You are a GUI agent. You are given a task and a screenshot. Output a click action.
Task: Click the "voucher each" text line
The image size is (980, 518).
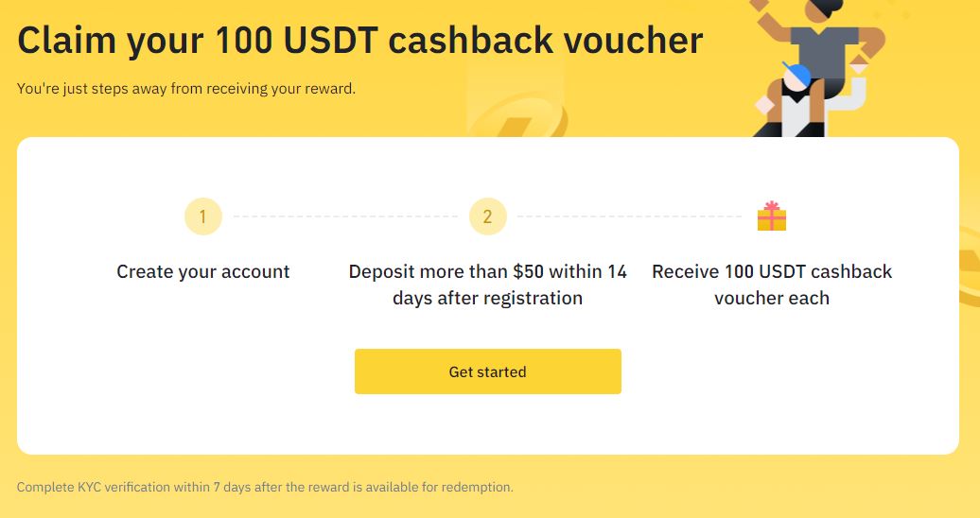(x=772, y=298)
